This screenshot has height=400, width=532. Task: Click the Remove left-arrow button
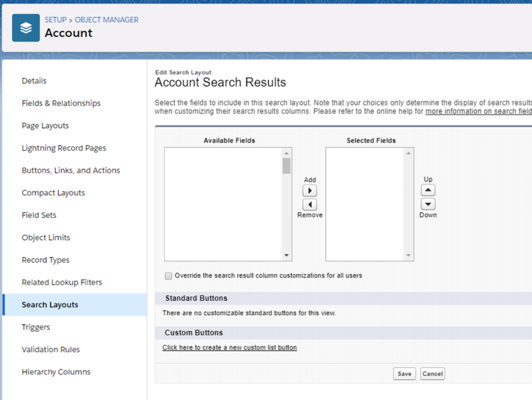click(x=310, y=204)
